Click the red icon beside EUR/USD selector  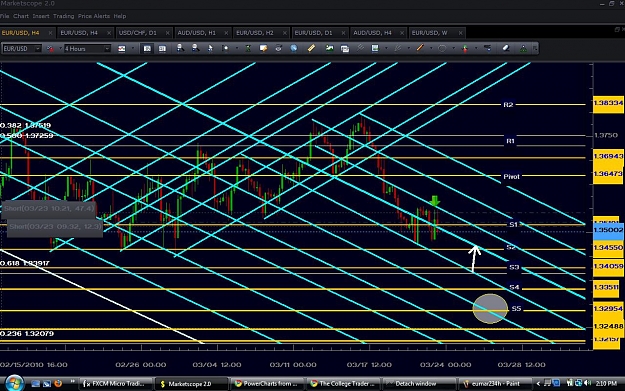point(50,49)
